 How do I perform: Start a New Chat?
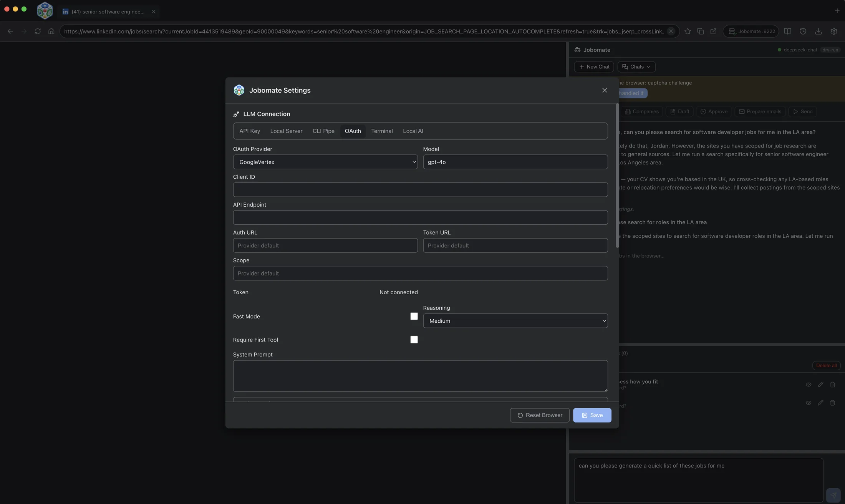[594, 67]
